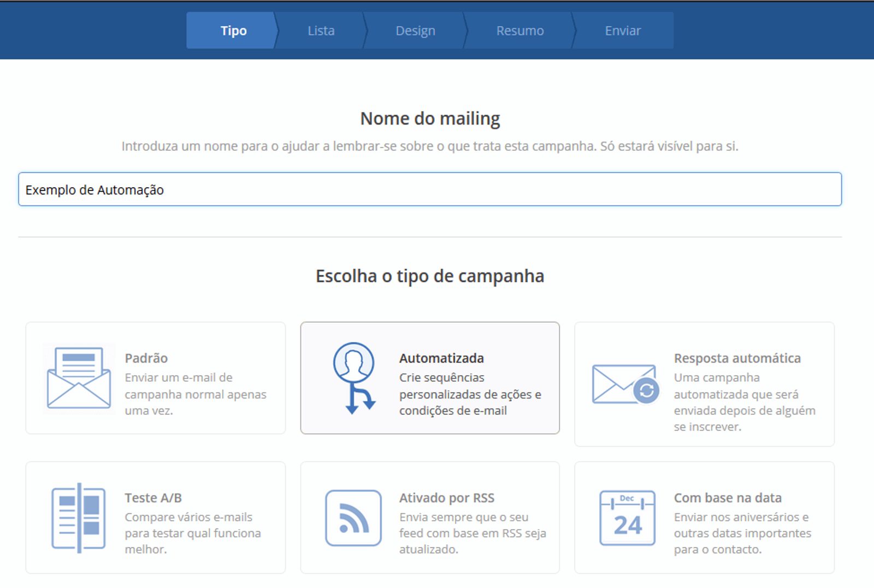Choose the split-page Teste A/B icon
This screenshot has height=588, width=874.
click(79, 518)
